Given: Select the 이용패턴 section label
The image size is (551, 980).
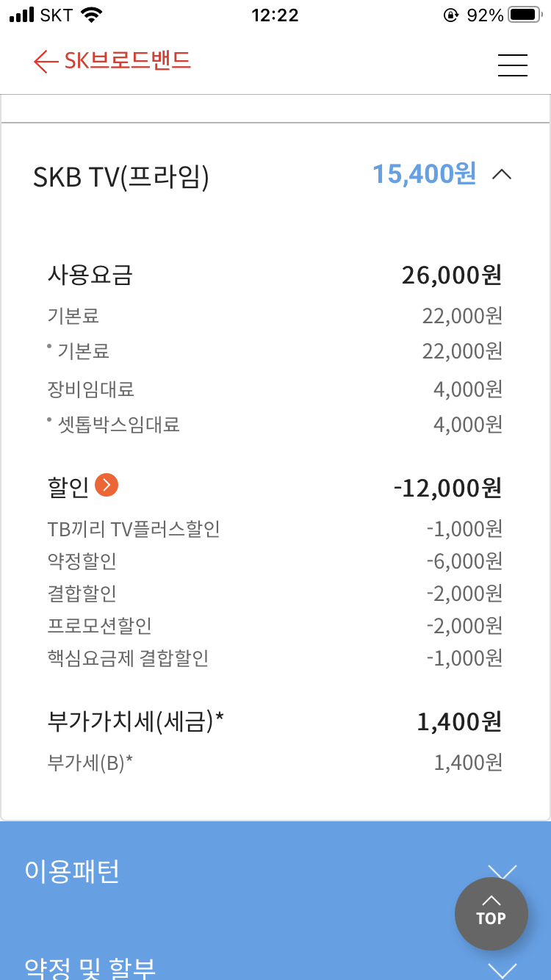Looking at the screenshot, I should (x=72, y=871).
